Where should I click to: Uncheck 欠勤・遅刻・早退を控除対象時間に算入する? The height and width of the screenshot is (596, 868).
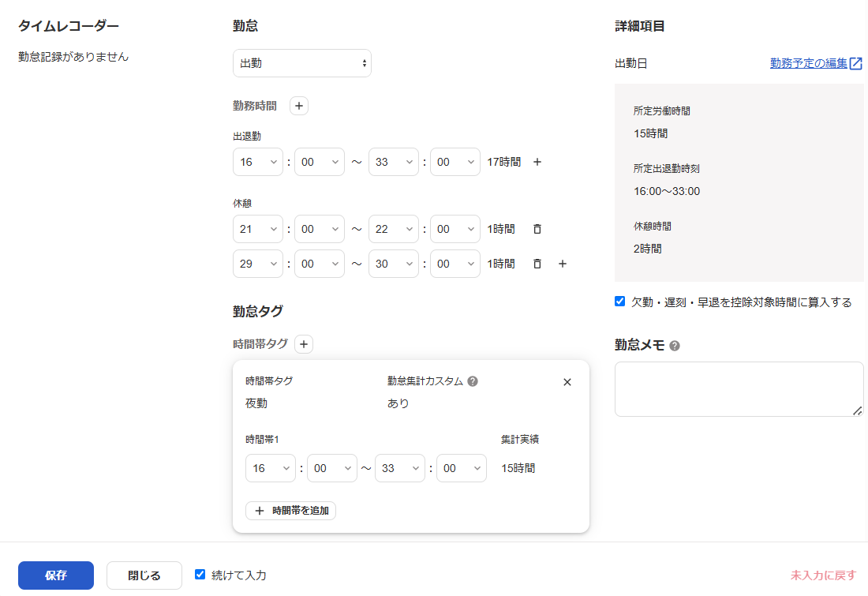[619, 302]
